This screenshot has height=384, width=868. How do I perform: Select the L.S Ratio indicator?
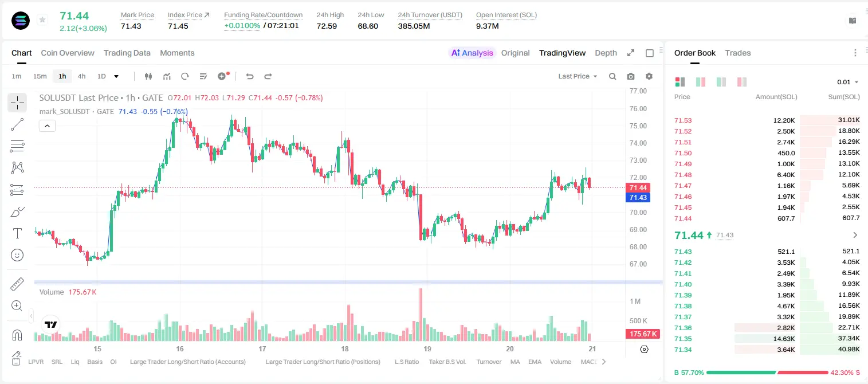407,362
